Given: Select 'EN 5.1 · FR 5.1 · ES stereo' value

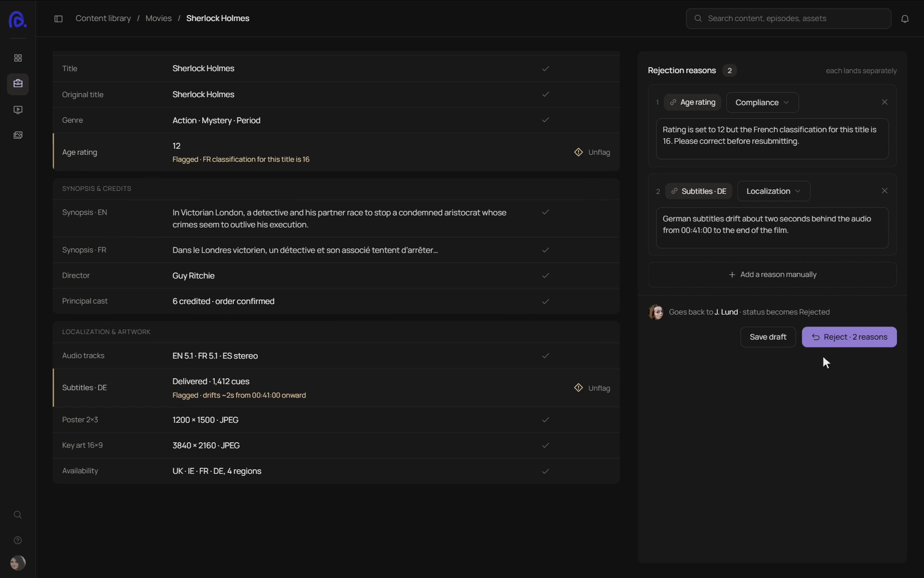Looking at the screenshot, I should coord(215,356).
